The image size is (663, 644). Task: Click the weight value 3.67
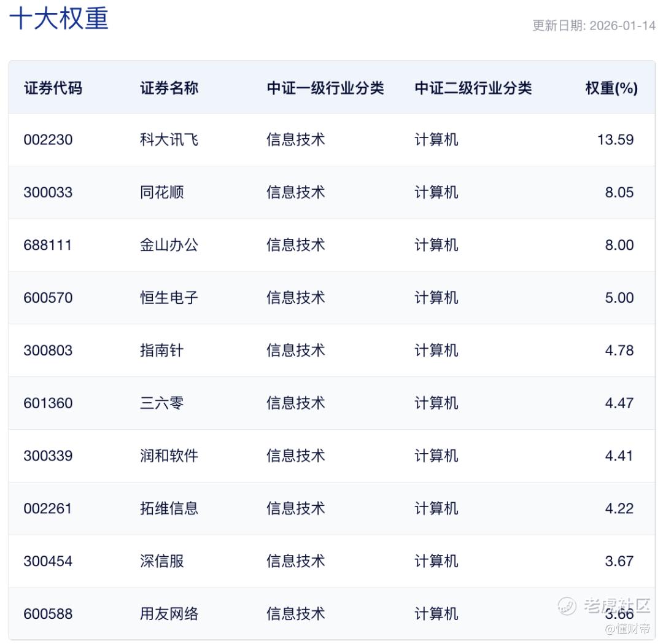619,561
